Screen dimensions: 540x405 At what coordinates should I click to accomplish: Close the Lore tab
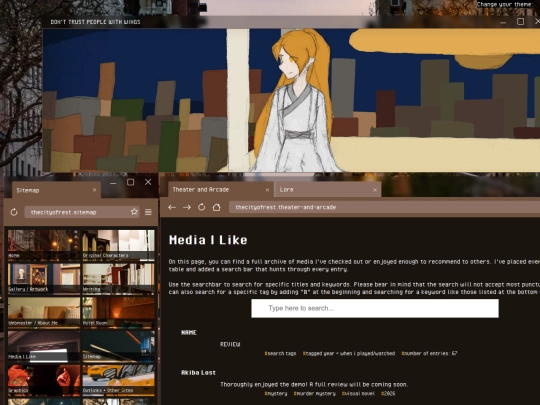(375, 190)
